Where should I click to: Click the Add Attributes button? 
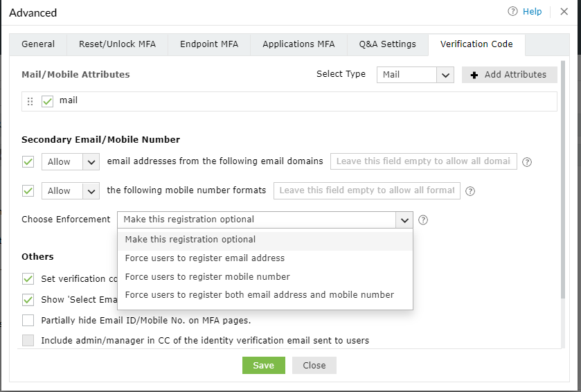509,75
